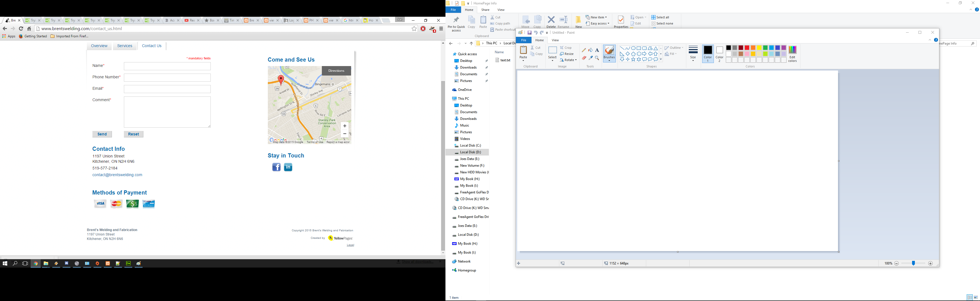Image resolution: width=980 pixels, height=301 pixels.
Task: Pick the red swatch in Paint palette
Action: point(747,48)
